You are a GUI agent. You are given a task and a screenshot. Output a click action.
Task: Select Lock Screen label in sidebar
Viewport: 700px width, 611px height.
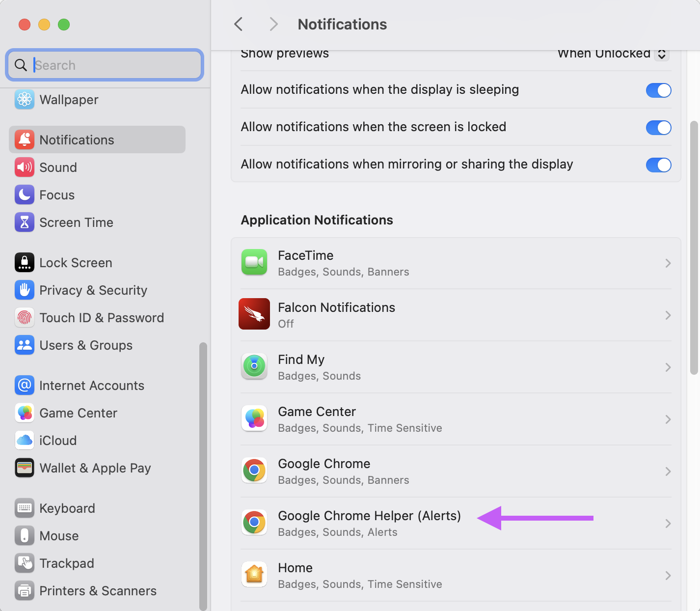tap(76, 263)
